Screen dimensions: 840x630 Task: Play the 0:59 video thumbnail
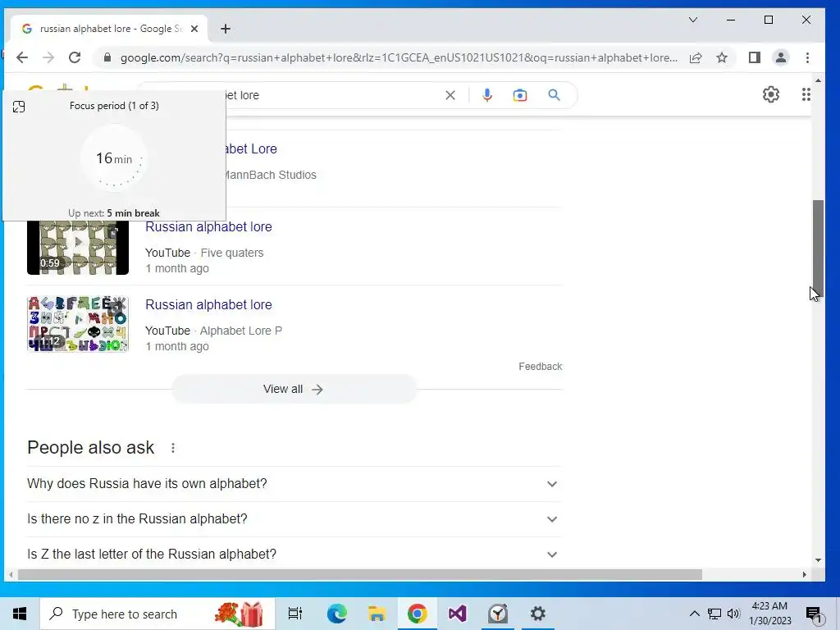click(78, 248)
